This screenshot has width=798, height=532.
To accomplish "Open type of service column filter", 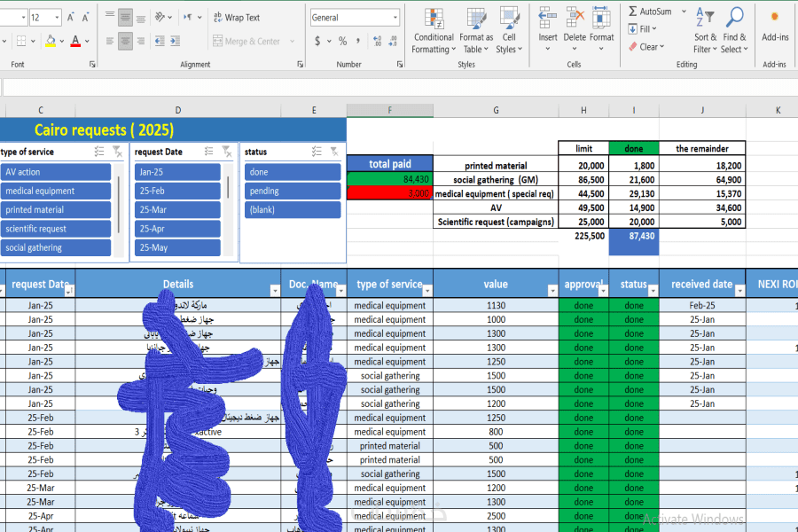I will [x=427, y=291].
